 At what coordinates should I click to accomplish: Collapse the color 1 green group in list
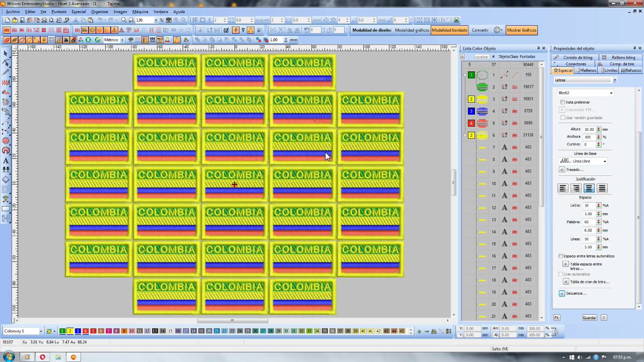tap(464, 75)
